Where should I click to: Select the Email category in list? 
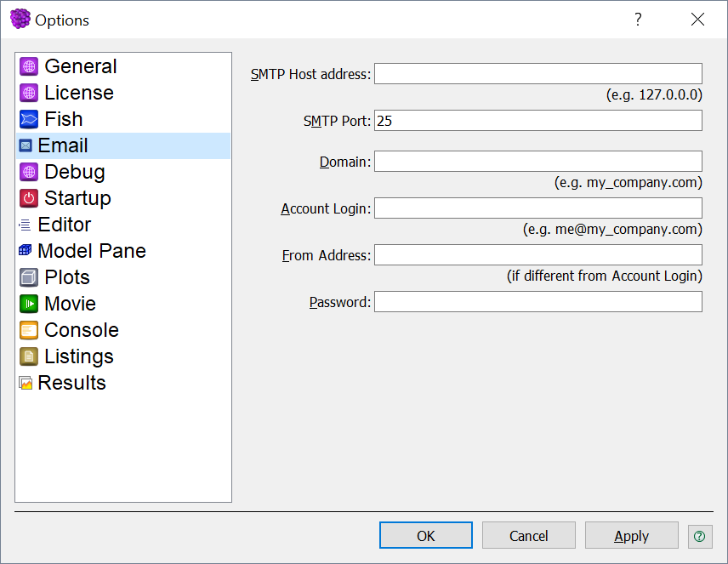(x=123, y=145)
